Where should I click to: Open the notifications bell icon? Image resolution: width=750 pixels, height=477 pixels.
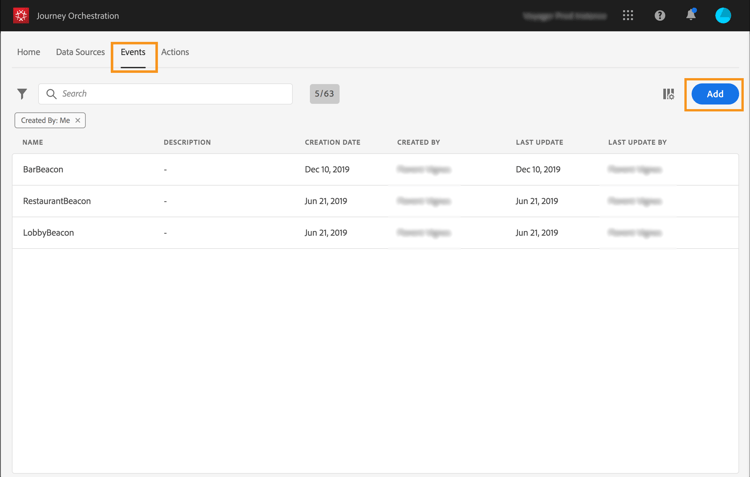(691, 15)
